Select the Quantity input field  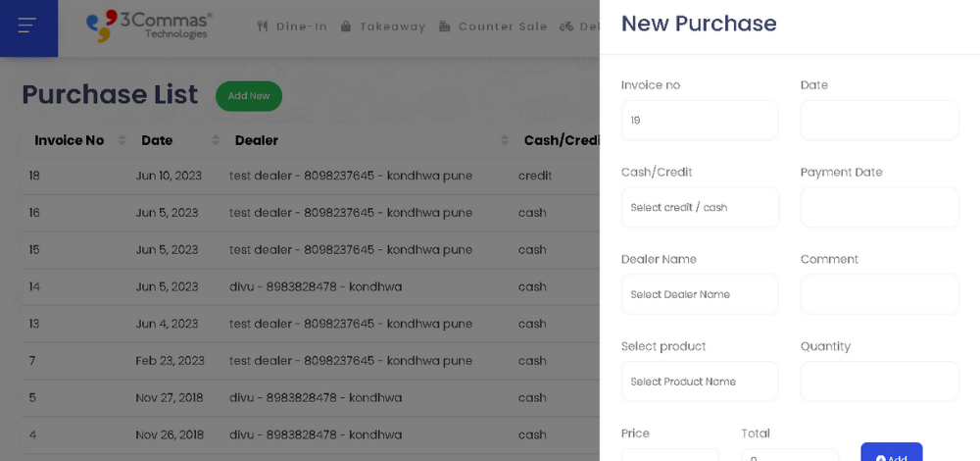[x=879, y=382]
